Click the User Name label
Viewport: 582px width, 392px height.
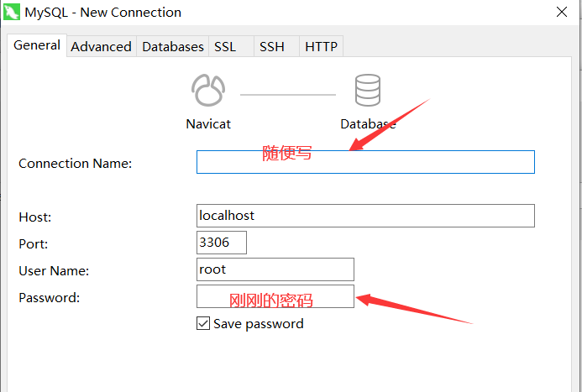(x=54, y=271)
